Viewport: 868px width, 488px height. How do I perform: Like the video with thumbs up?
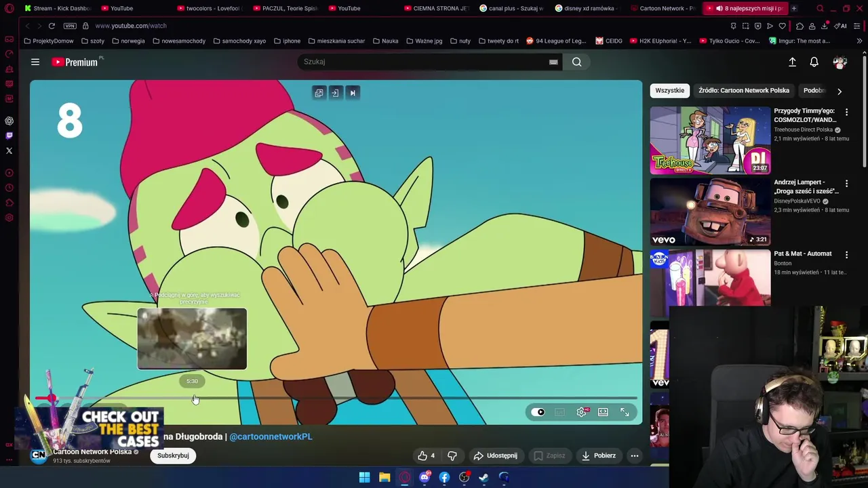coord(426,455)
